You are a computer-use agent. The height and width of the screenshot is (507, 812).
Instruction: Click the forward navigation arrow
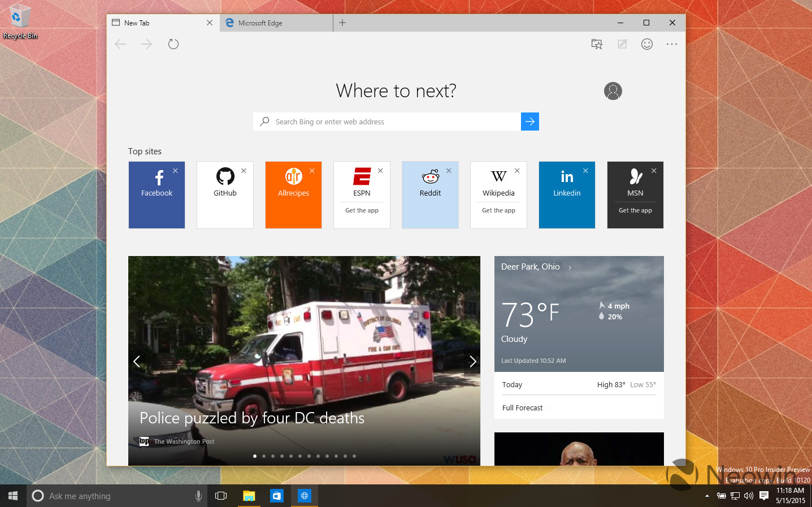point(146,44)
